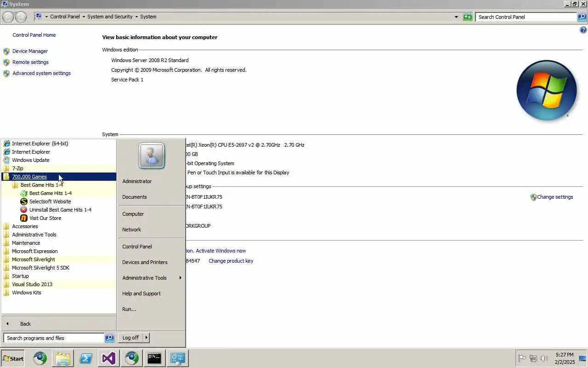Open the address bar history dropdown arrow

[456, 17]
